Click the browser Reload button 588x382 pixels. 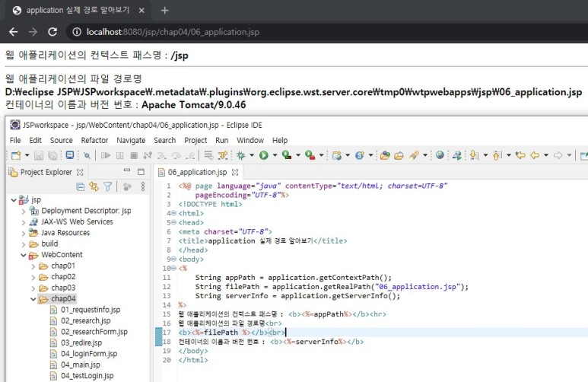(x=52, y=32)
